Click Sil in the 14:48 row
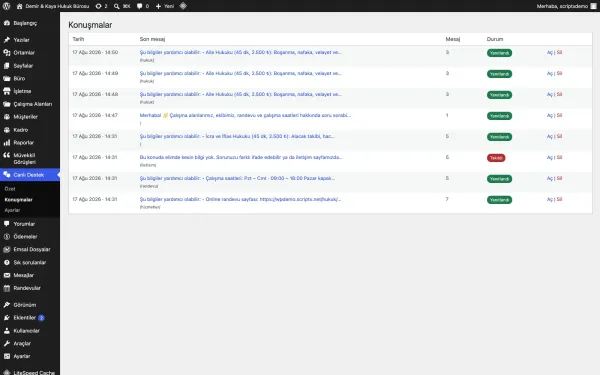 pyautogui.click(x=559, y=95)
